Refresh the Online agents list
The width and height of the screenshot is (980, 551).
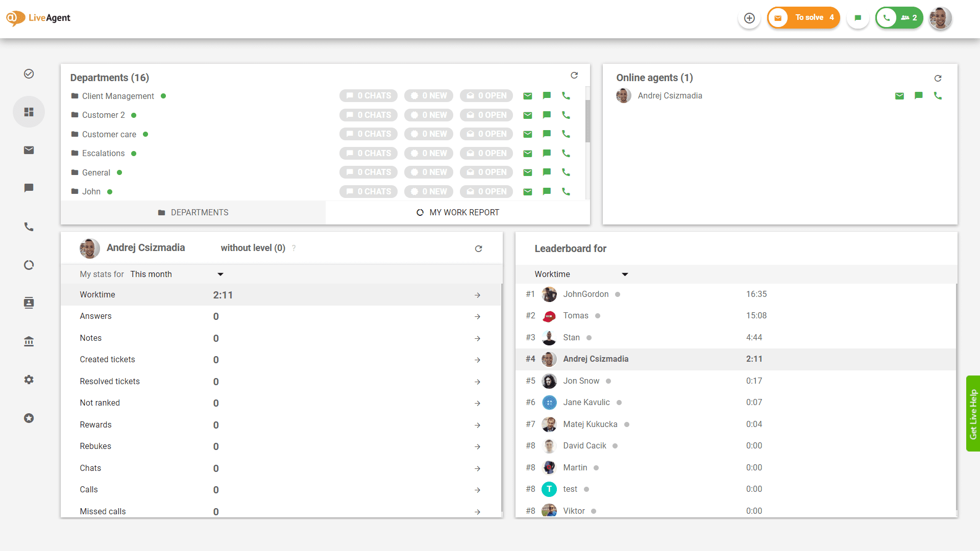pyautogui.click(x=939, y=78)
